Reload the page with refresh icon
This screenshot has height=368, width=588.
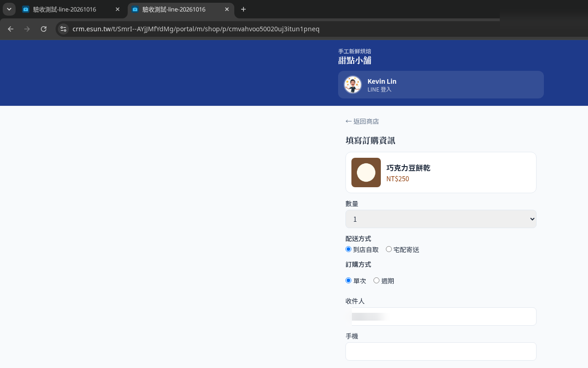[x=44, y=29]
